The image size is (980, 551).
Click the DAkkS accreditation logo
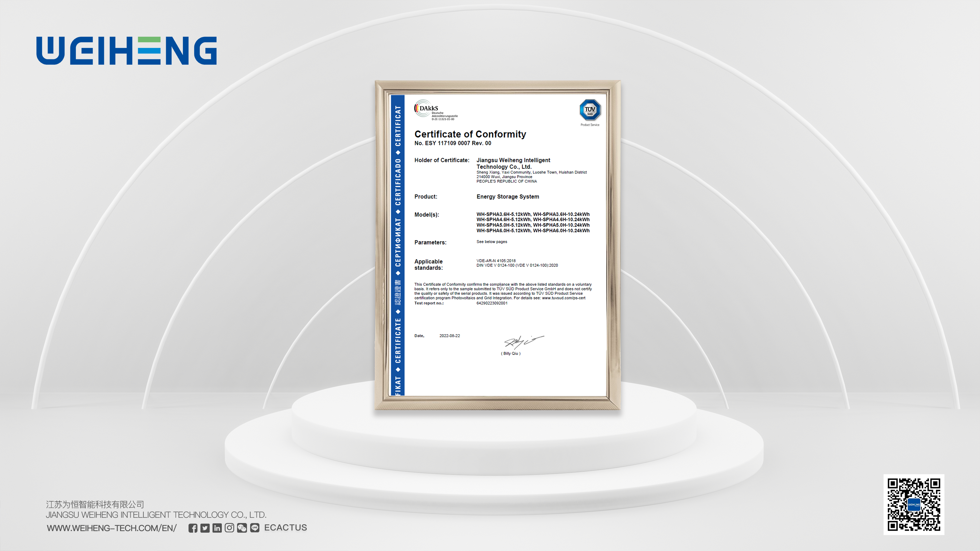coord(436,110)
